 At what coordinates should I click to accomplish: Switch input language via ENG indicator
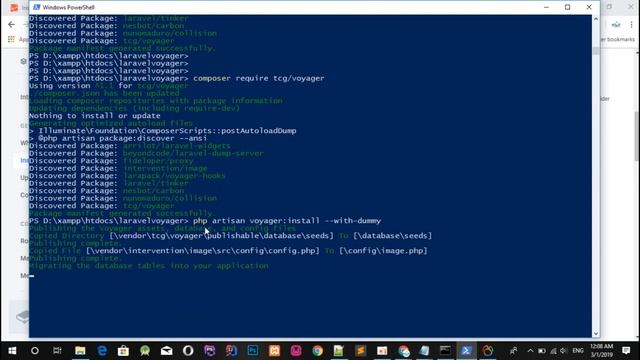click(578, 351)
